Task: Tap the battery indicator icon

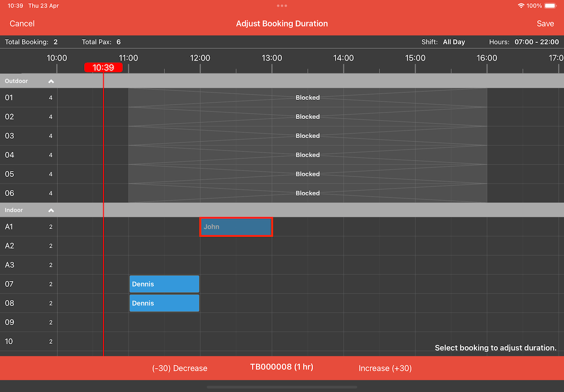Action: pyautogui.click(x=551, y=6)
